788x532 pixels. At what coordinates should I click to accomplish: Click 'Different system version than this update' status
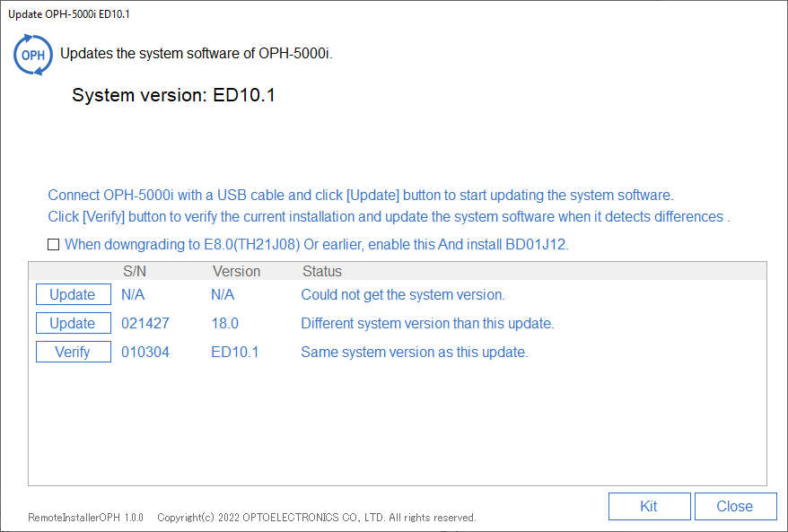point(428,323)
